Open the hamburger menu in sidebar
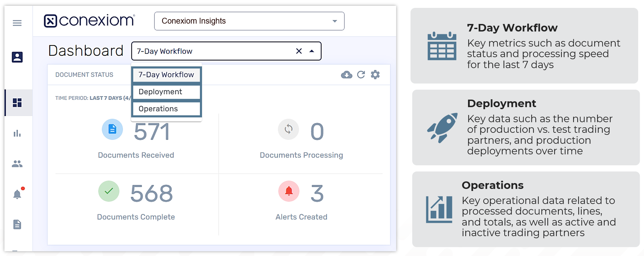 (x=17, y=23)
